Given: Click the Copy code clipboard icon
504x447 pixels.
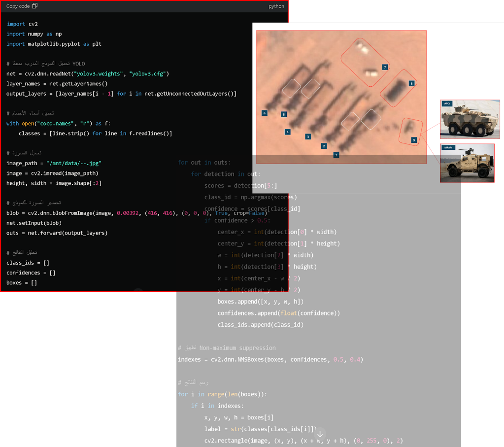Looking at the screenshot, I should (34, 6).
